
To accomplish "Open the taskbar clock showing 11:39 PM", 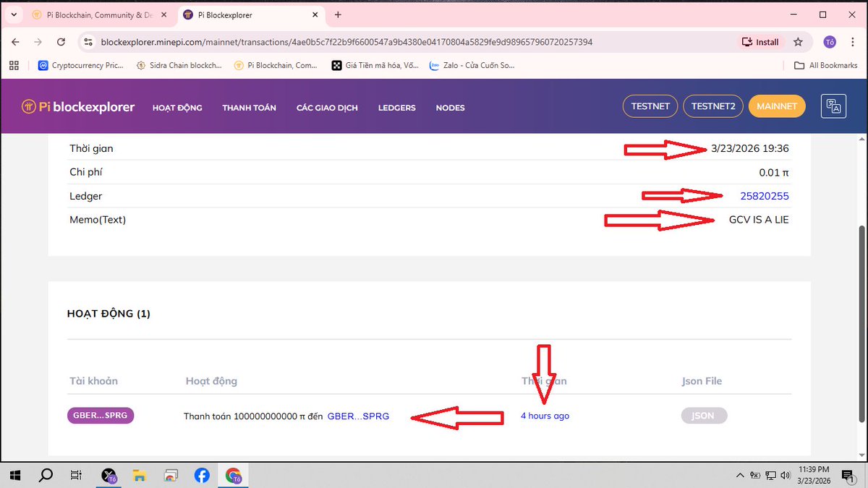I will [x=814, y=475].
